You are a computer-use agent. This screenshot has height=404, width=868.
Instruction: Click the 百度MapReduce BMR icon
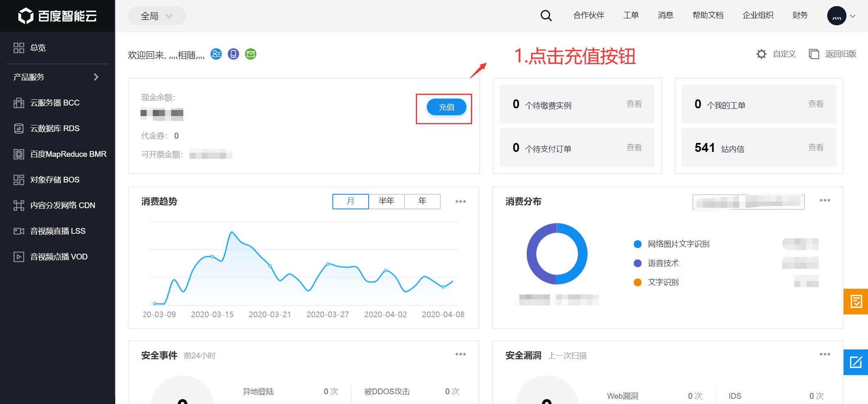click(19, 154)
